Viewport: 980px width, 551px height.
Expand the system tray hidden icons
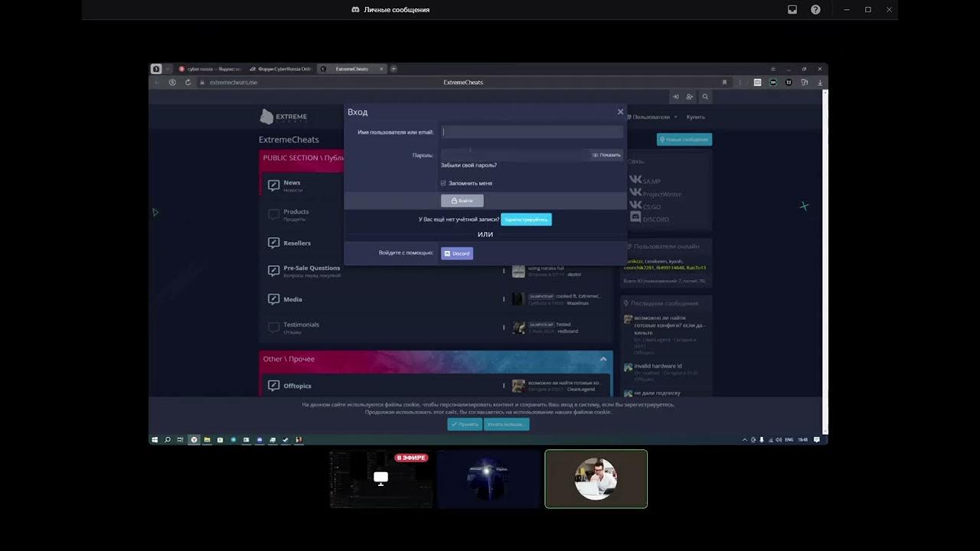(745, 440)
